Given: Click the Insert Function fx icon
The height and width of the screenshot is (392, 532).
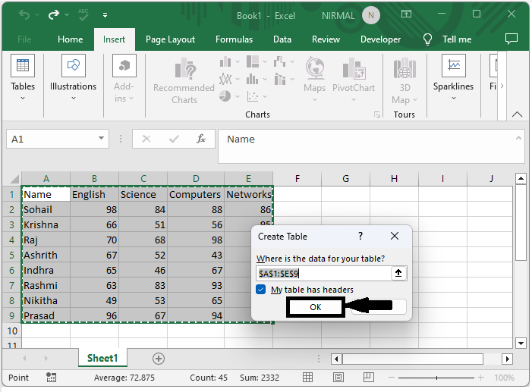Looking at the screenshot, I should point(201,140).
